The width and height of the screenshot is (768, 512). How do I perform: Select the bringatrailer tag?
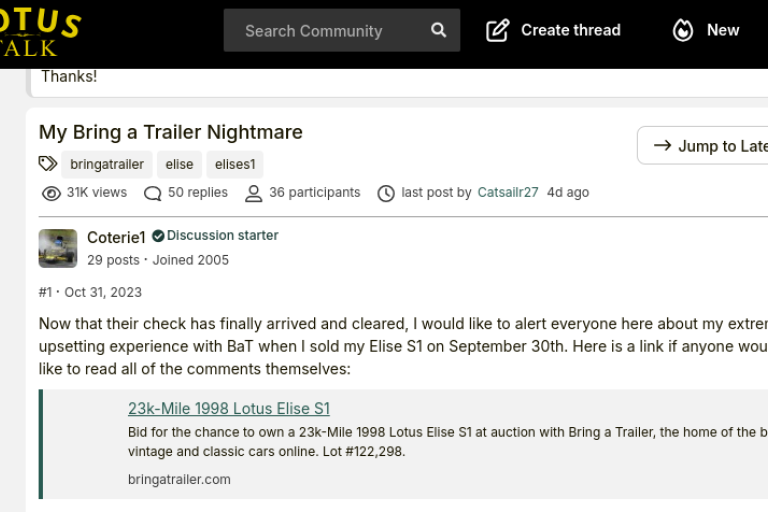point(107,164)
